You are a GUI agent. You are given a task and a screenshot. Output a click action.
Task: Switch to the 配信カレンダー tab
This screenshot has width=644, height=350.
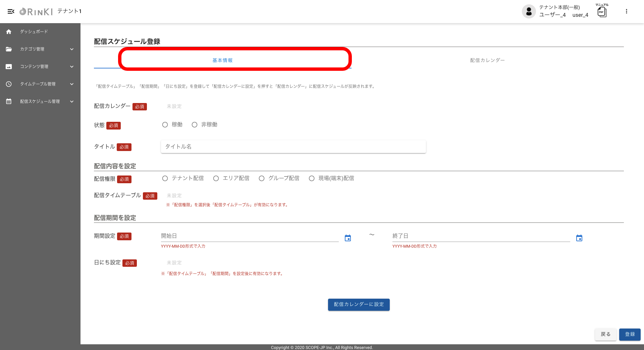487,60
